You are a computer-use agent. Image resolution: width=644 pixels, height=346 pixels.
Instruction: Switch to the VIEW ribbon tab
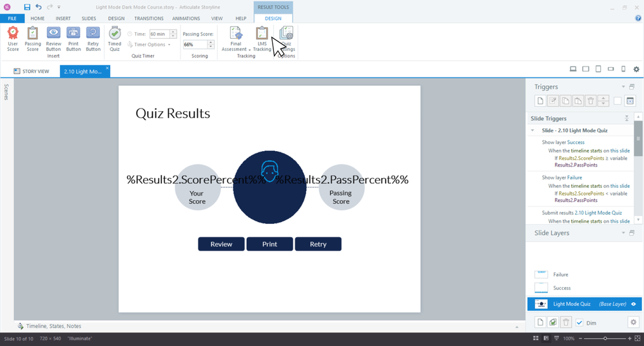pyautogui.click(x=217, y=19)
